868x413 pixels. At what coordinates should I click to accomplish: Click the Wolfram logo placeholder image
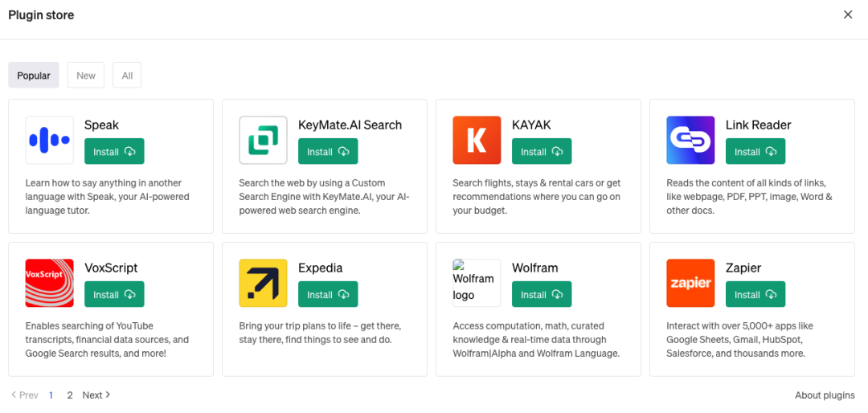[476, 283]
